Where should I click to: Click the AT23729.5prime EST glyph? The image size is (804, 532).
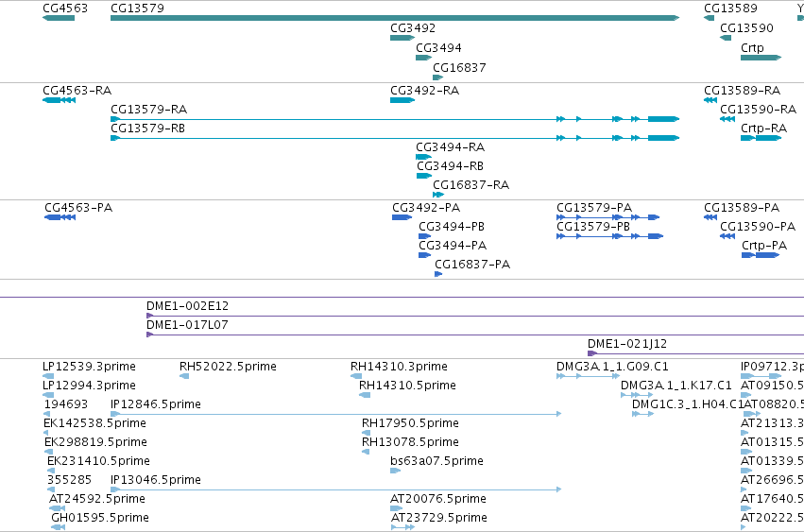coord(403,527)
